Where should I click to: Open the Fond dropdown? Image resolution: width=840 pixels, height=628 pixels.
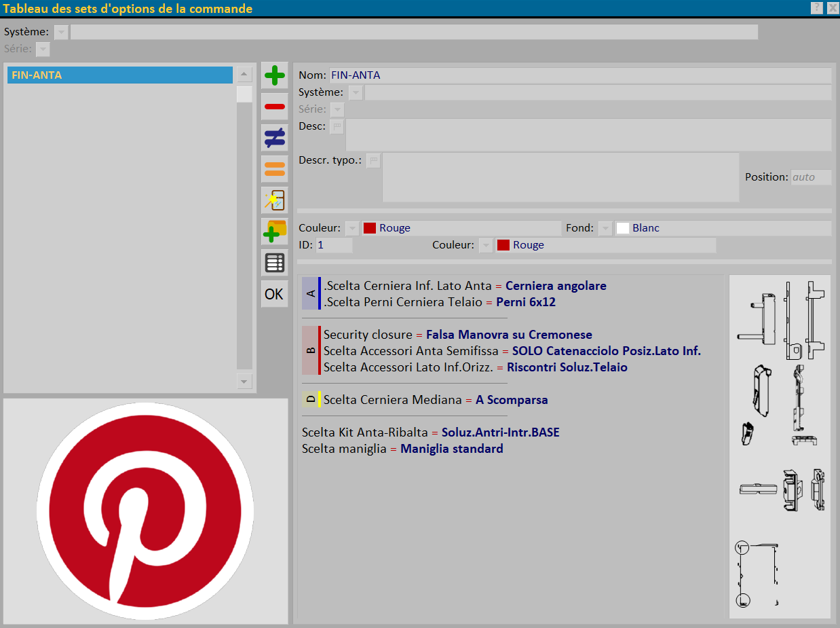[x=605, y=228]
